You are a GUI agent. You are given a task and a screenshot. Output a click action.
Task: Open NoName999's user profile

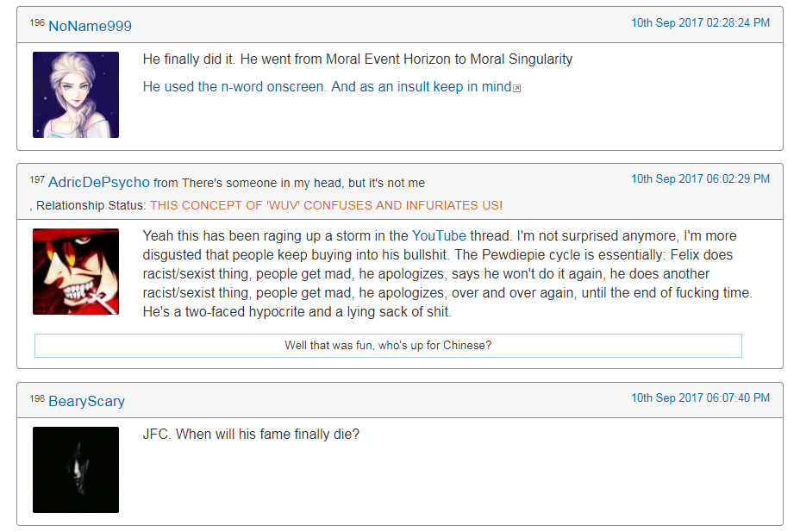coord(90,26)
